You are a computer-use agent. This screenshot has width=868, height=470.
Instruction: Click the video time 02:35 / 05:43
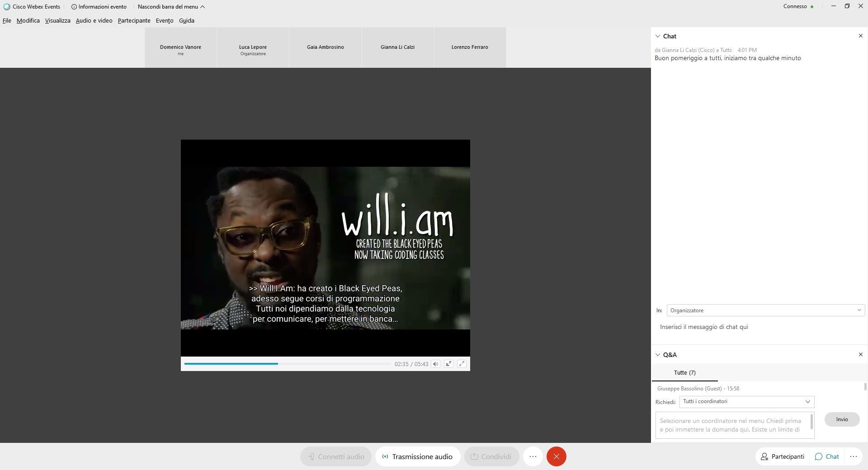click(x=411, y=364)
